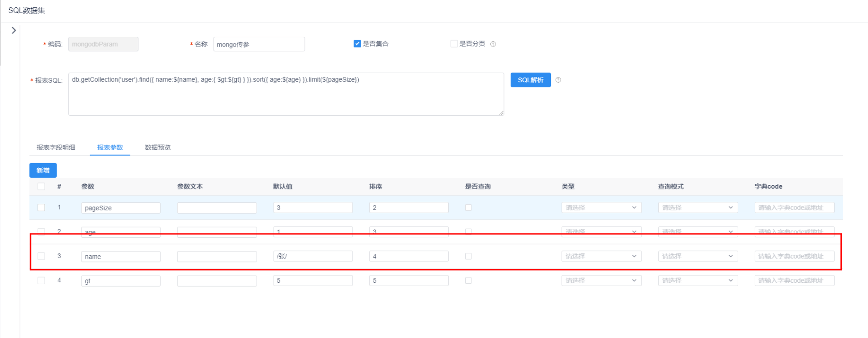This screenshot has height=338, width=868.
Task: Click 字典code field in name row
Action: click(x=794, y=256)
